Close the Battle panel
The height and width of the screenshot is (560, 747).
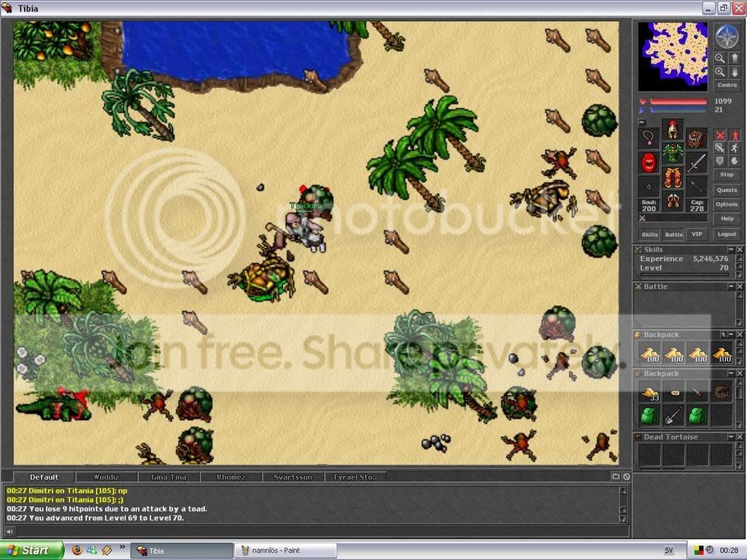click(740, 287)
